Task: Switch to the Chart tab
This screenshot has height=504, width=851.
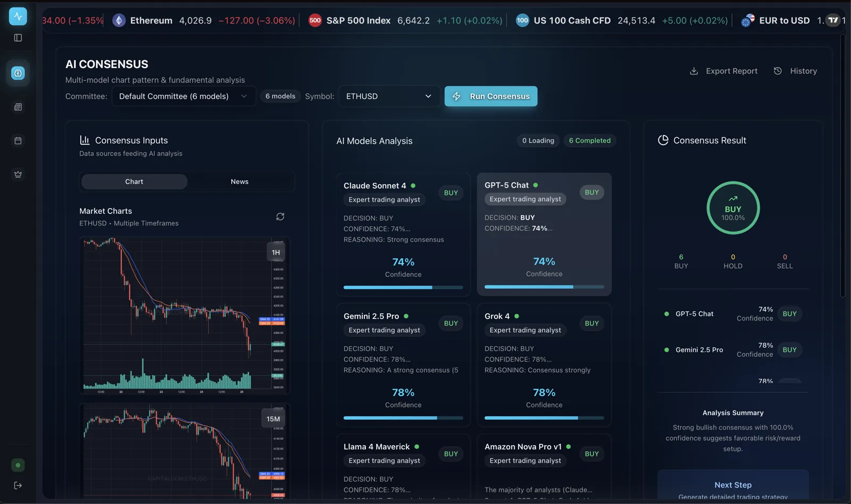Action: pos(134,182)
